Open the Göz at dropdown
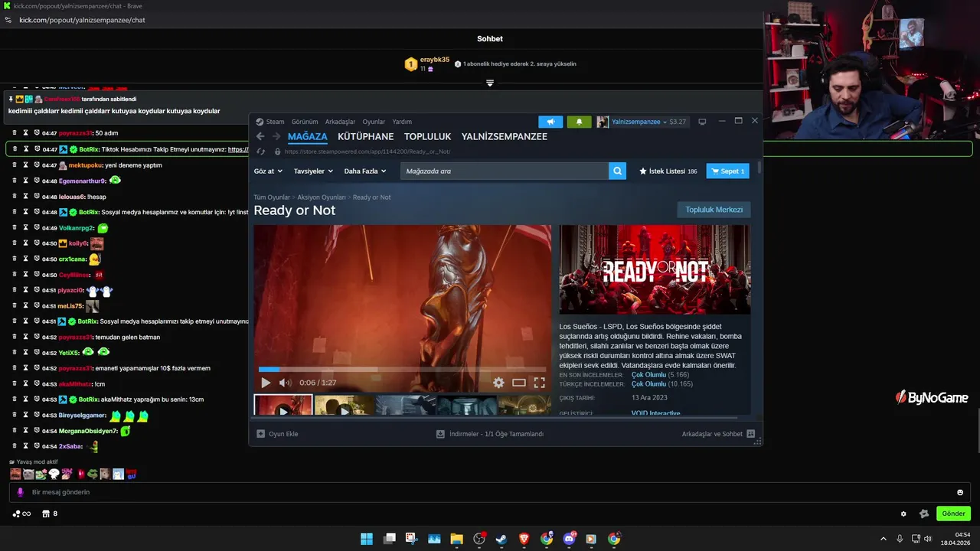 [x=268, y=171]
